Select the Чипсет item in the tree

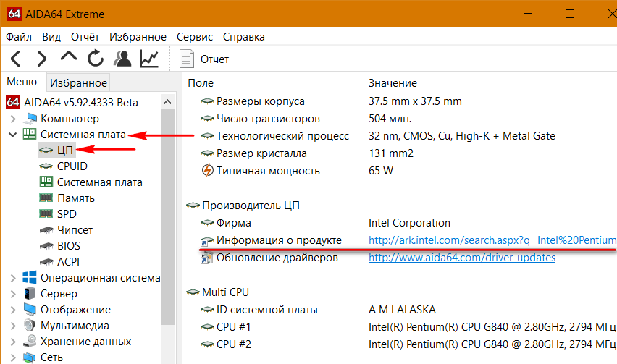coord(75,230)
